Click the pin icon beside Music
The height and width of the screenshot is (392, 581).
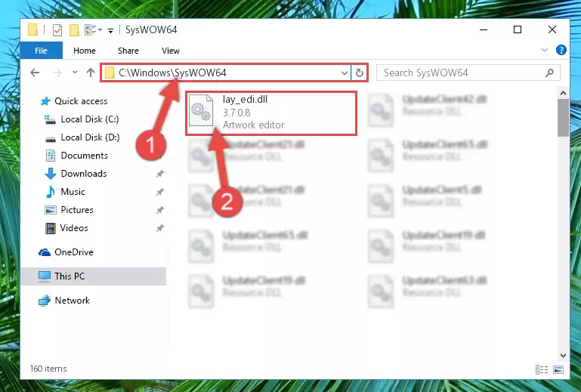(159, 192)
